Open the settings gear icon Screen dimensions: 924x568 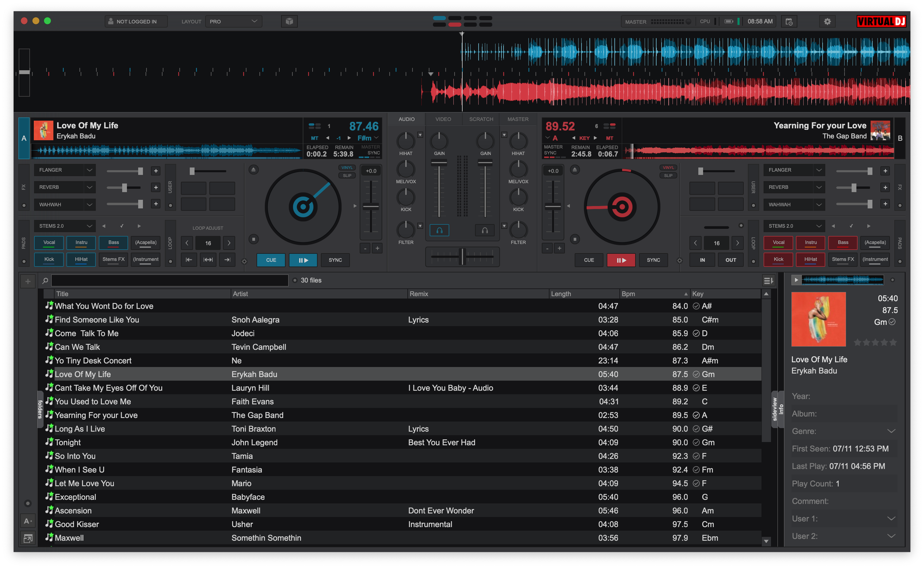tap(827, 21)
